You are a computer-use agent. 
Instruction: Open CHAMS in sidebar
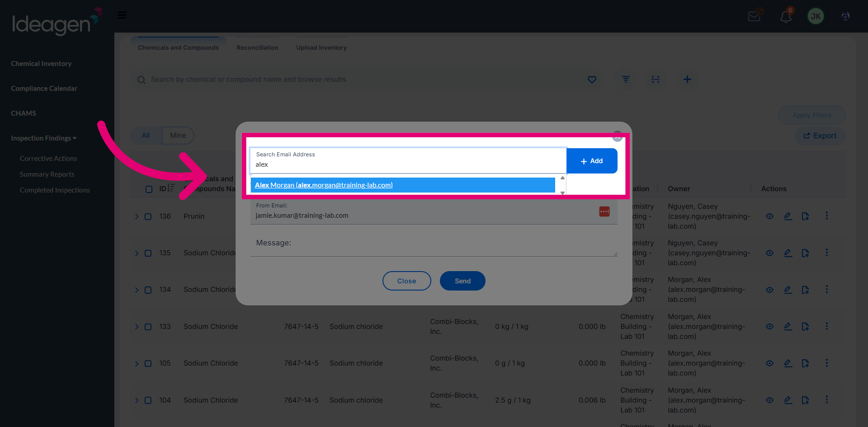pyautogui.click(x=24, y=113)
